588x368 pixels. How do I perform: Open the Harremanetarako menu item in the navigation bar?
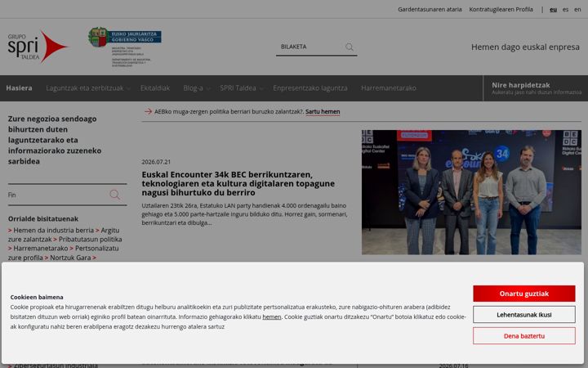pos(389,88)
